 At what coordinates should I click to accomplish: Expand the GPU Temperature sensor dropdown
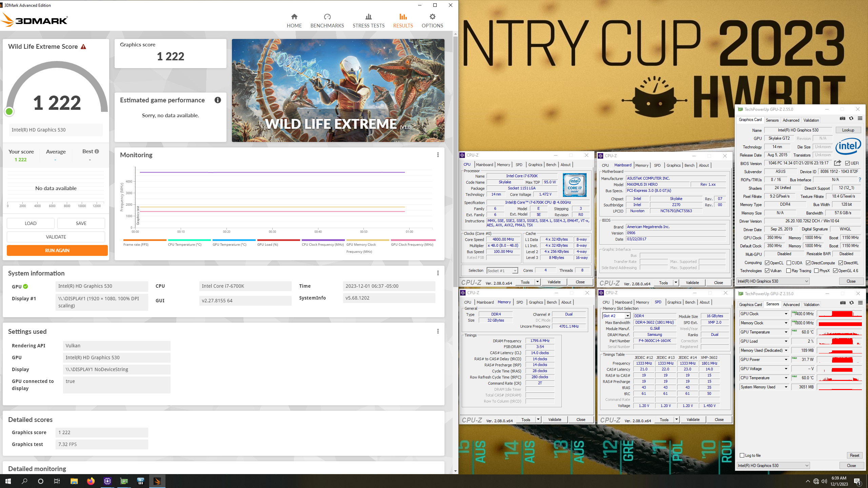click(786, 332)
